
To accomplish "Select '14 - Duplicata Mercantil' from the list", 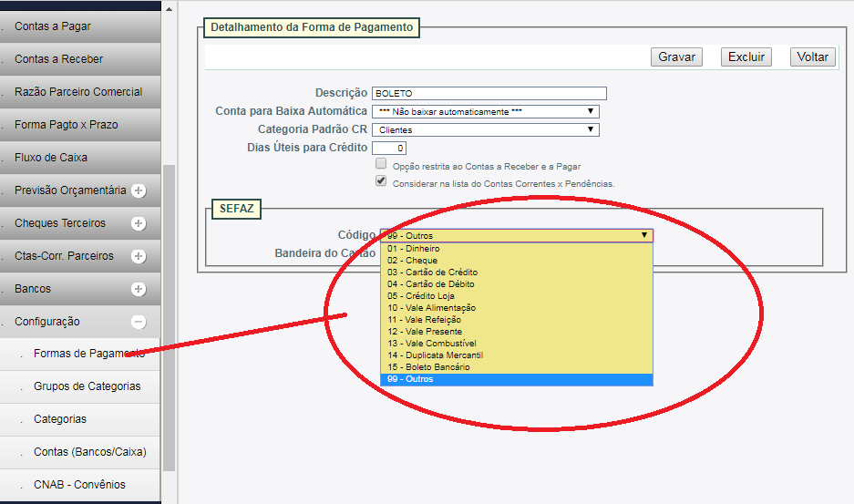I will point(435,355).
